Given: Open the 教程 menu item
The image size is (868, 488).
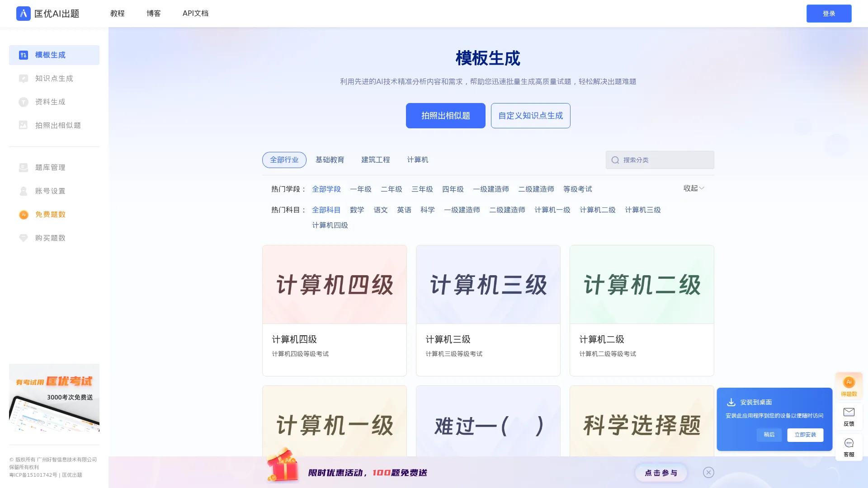Looking at the screenshot, I should coord(118,14).
